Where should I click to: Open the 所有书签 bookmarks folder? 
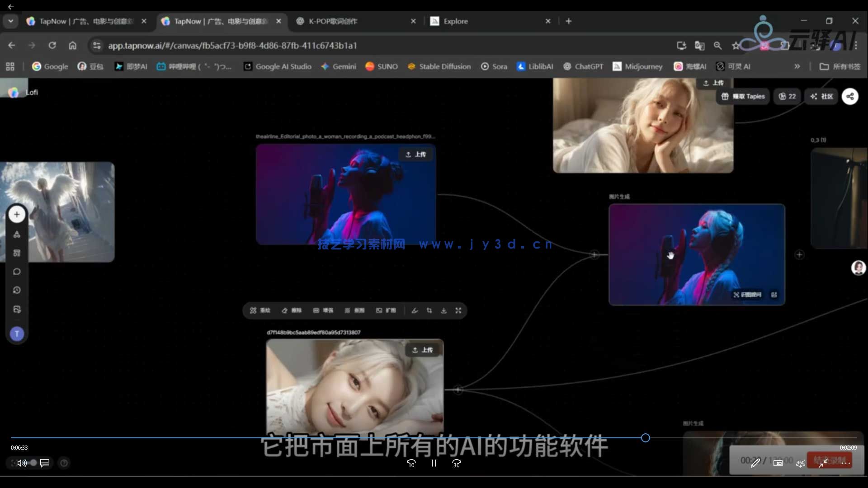[x=841, y=66]
